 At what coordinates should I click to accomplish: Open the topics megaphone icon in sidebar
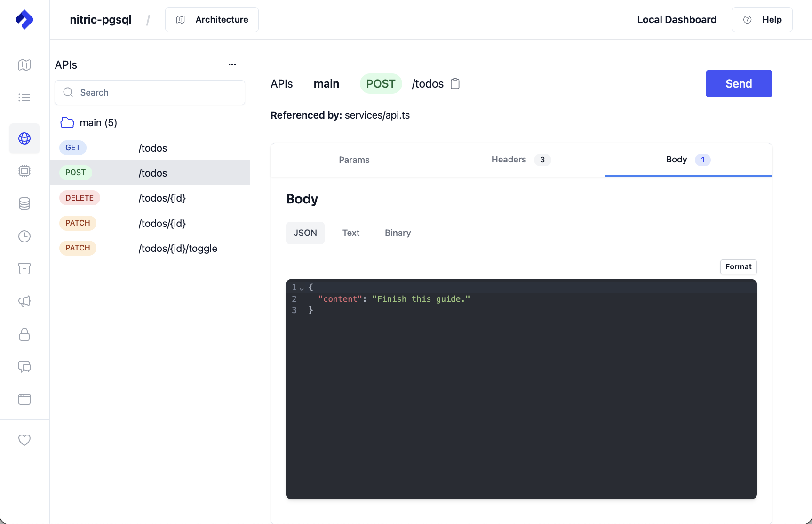click(x=24, y=301)
